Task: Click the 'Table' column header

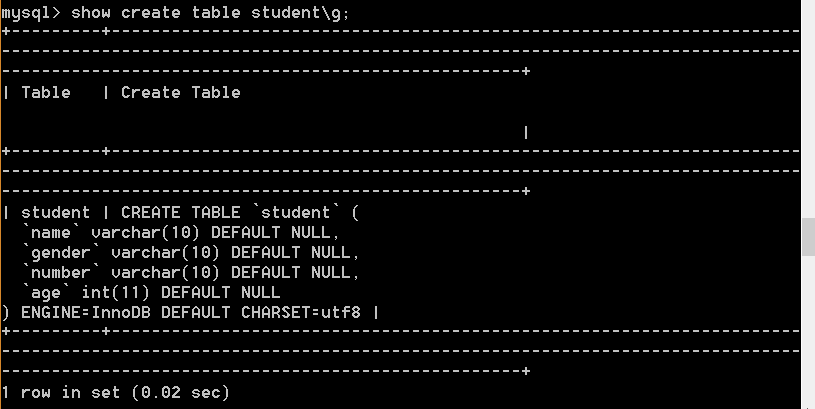Action: tap(46, 93)
